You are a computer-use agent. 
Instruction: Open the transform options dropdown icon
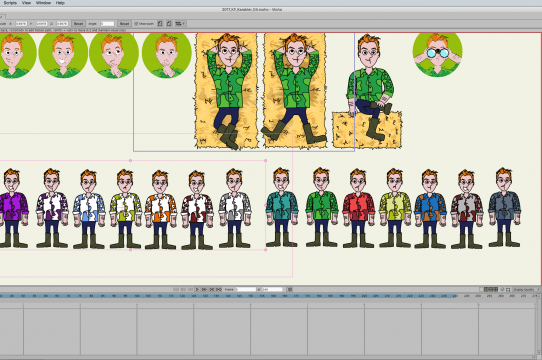pyautogui.click(x=180, y=24)
